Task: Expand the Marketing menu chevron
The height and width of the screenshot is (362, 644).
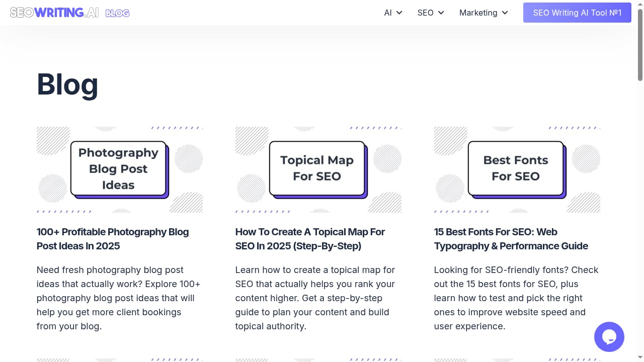Action: coord(505,13)
